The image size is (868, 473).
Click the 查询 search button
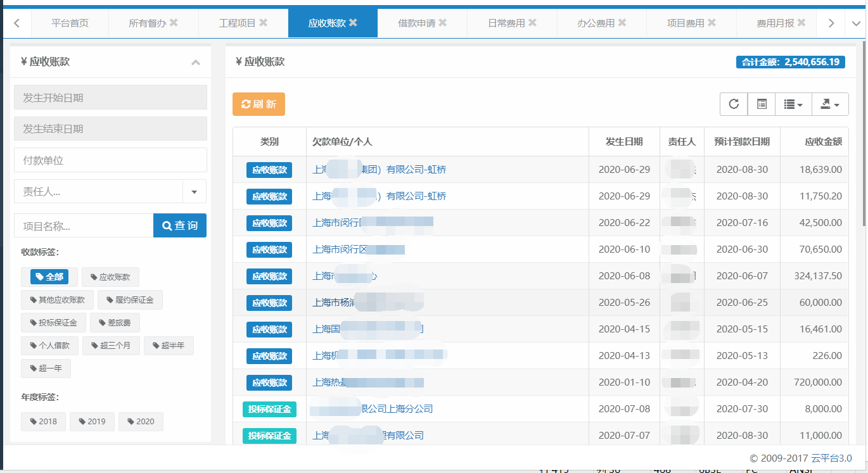[x=180, y=225]
